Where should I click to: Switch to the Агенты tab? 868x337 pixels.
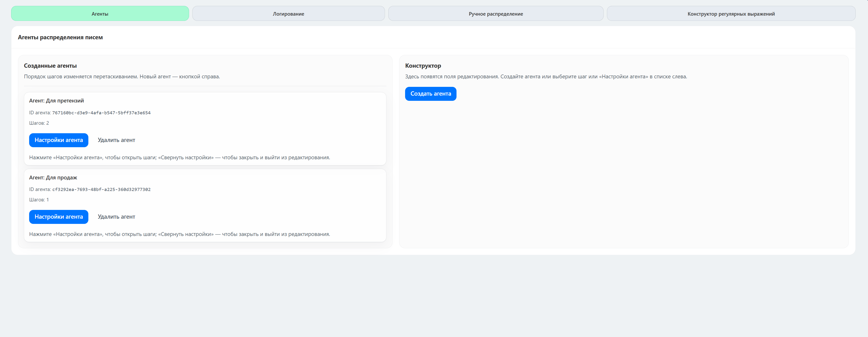[x=100, y=14]
